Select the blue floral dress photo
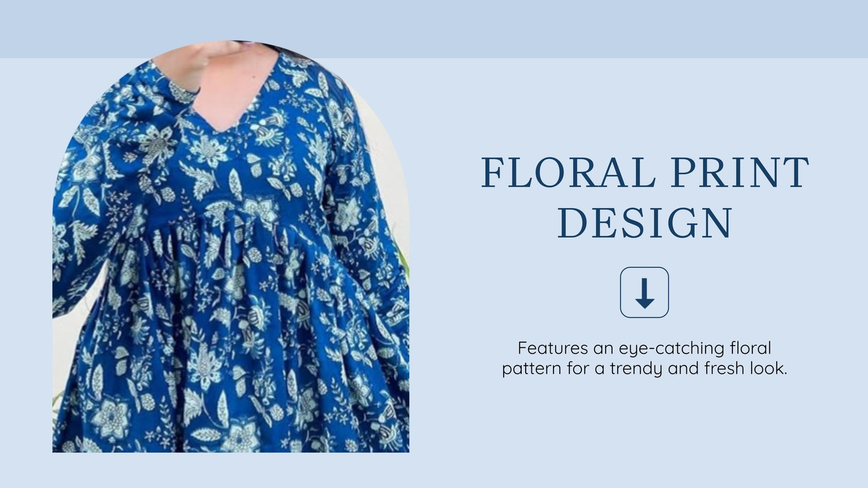Viewport: 868px width, 488px height. pos(230,246)
